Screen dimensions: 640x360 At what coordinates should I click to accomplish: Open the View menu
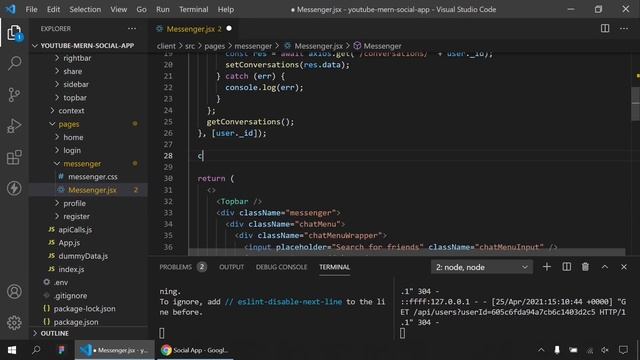coord(118,9)
